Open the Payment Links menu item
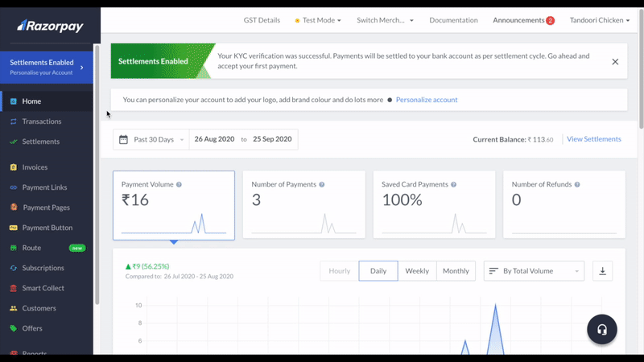The height and width of the screenshot is (362, 644). pyautogui.click(x=47, y=187)
